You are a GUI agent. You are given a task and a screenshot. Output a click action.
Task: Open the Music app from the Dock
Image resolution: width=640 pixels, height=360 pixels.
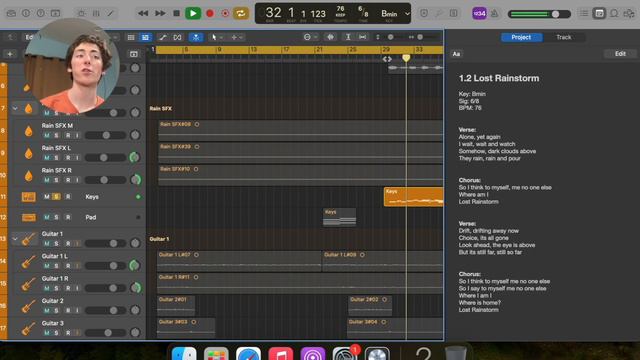pyautogui.click(x=280, y=353)
